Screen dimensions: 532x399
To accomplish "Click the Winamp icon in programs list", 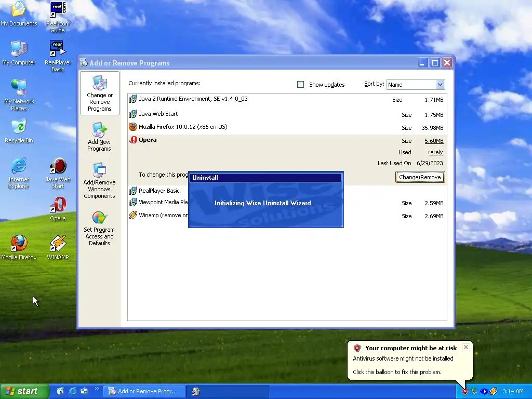I will (133, 215).
